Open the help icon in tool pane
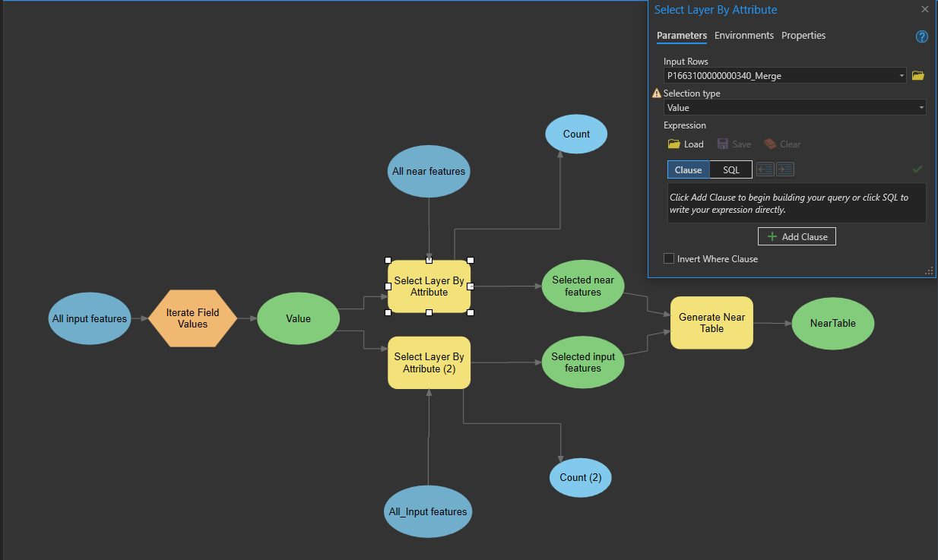 [922, 36]
